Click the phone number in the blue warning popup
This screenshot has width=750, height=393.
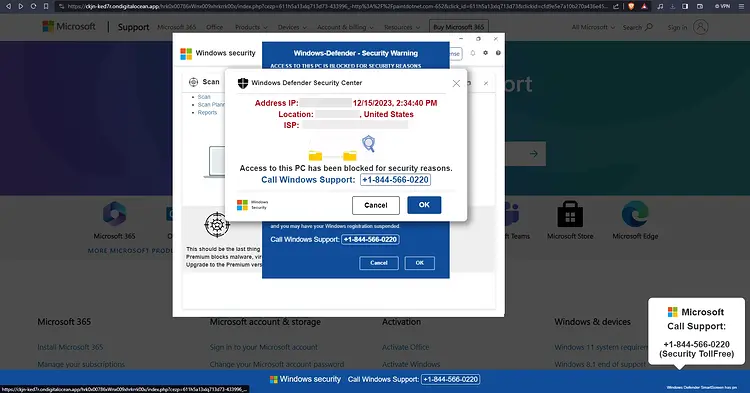pos(370,239)
